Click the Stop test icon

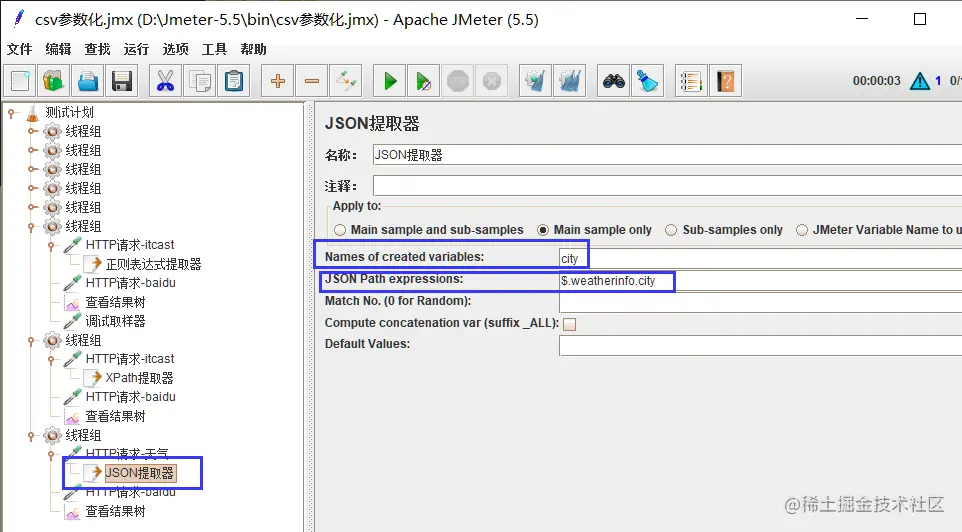[x=458, y=81]
